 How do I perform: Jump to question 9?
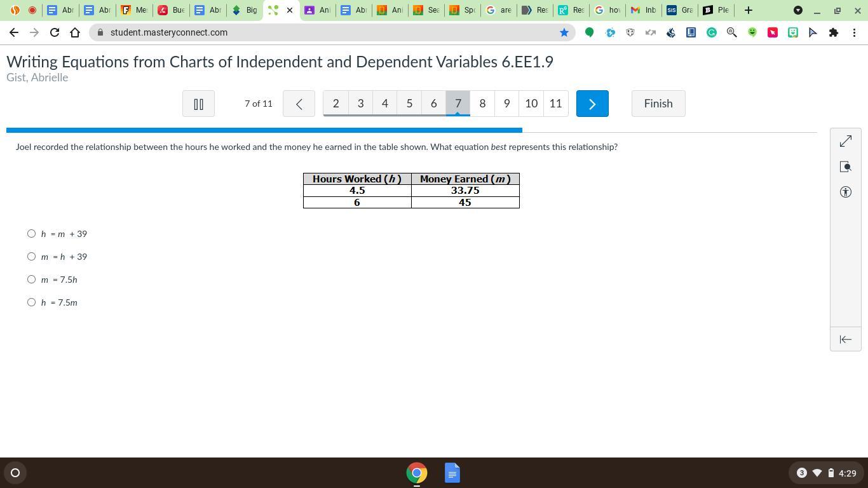coord(506,104)
